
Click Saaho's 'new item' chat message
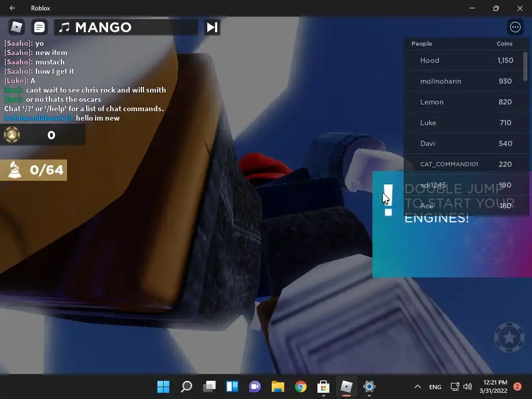point(51,52)
